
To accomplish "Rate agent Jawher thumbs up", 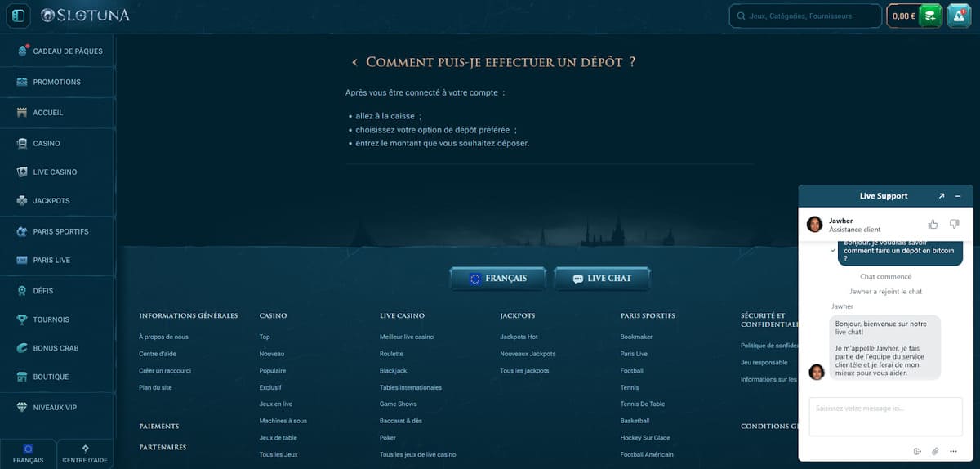I will (933, 224).
